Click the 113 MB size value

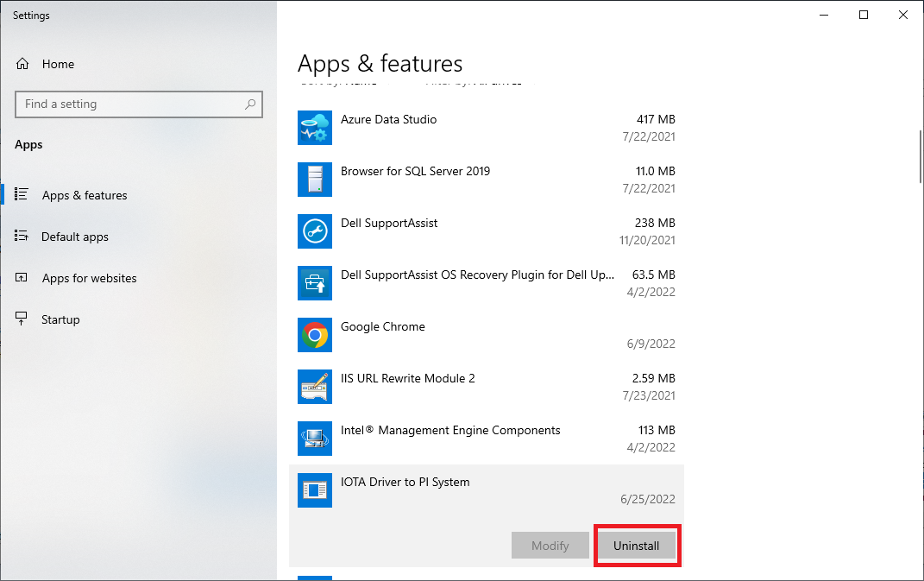click(657, 431)
